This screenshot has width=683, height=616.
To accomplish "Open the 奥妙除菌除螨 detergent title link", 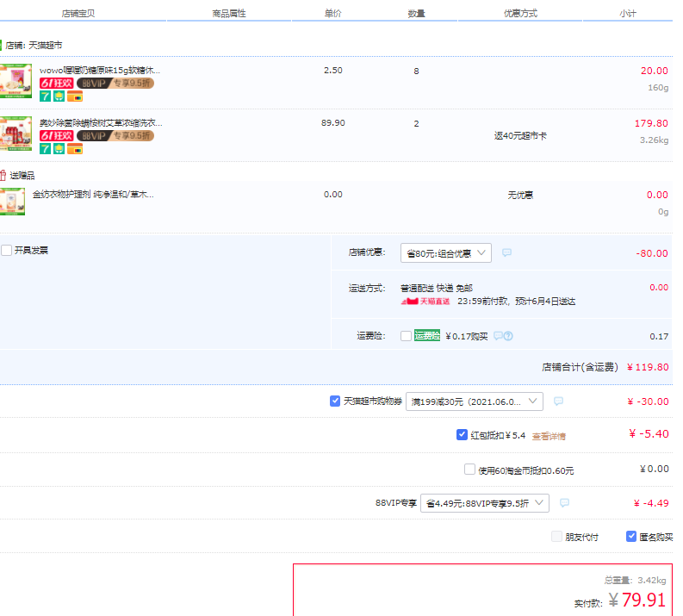I will coord(101,123).
